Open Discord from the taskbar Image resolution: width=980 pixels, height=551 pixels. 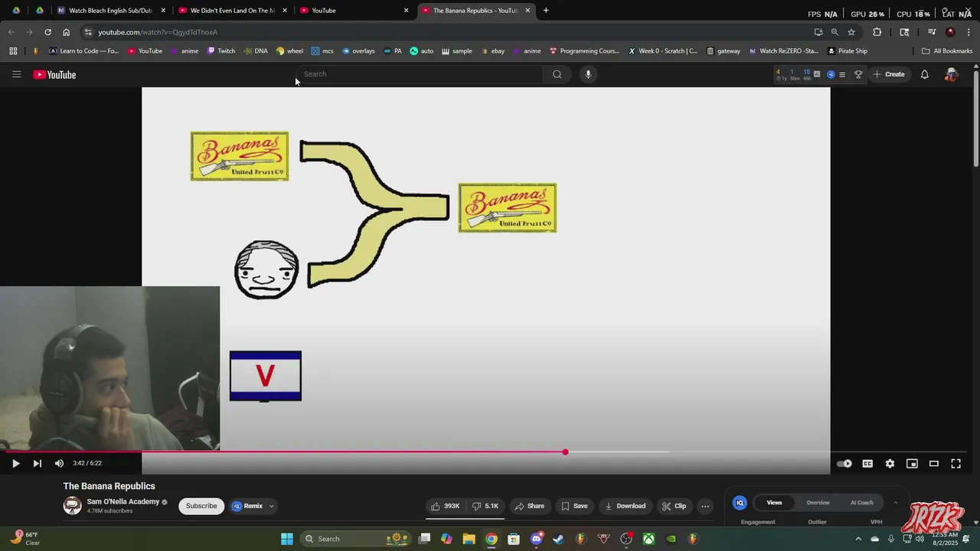coord(536,539)
